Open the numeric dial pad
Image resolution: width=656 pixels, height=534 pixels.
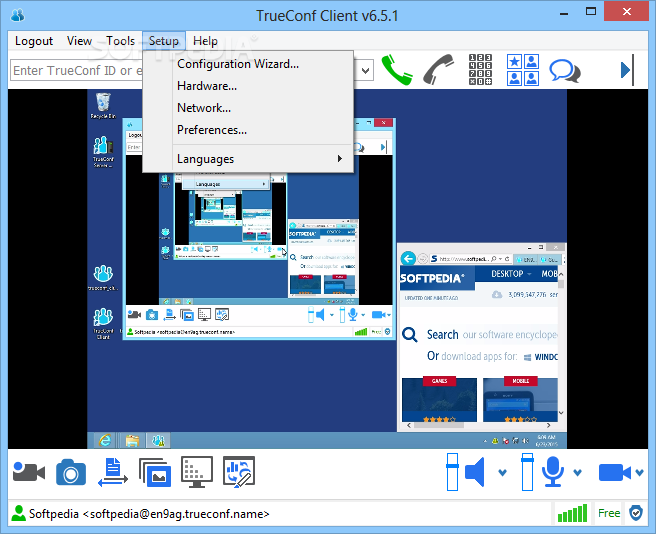pos(480,70)
